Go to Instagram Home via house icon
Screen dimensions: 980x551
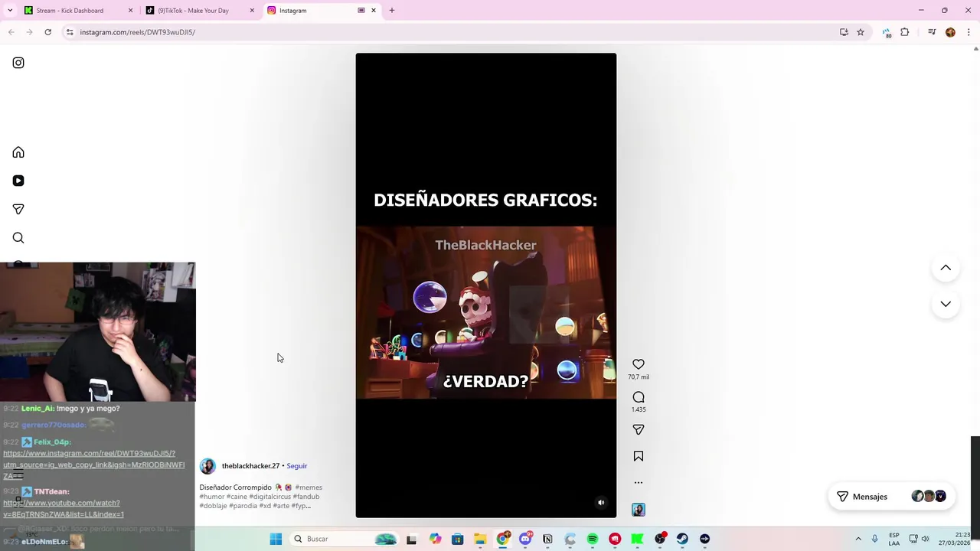pos(18,152)
